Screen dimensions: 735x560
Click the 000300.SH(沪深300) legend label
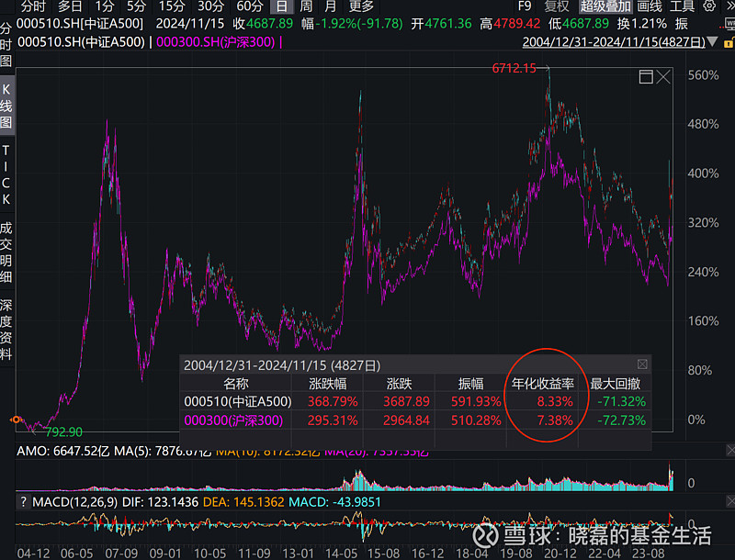[x=216, y=42]
